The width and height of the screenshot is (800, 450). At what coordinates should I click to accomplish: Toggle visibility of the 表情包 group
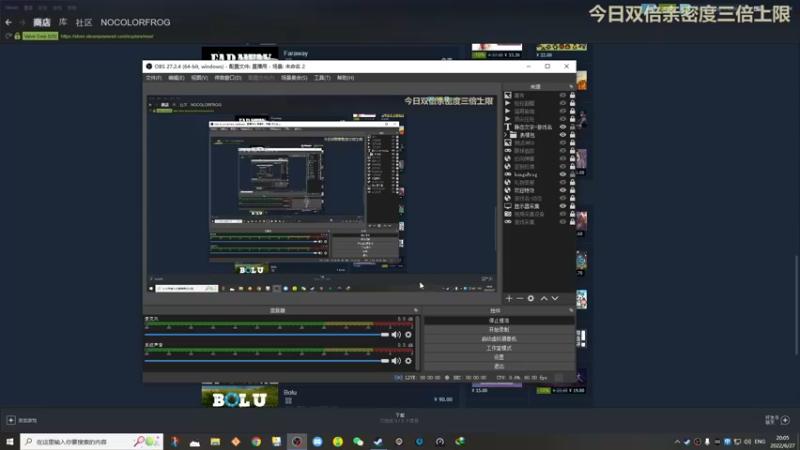(563, 135)
